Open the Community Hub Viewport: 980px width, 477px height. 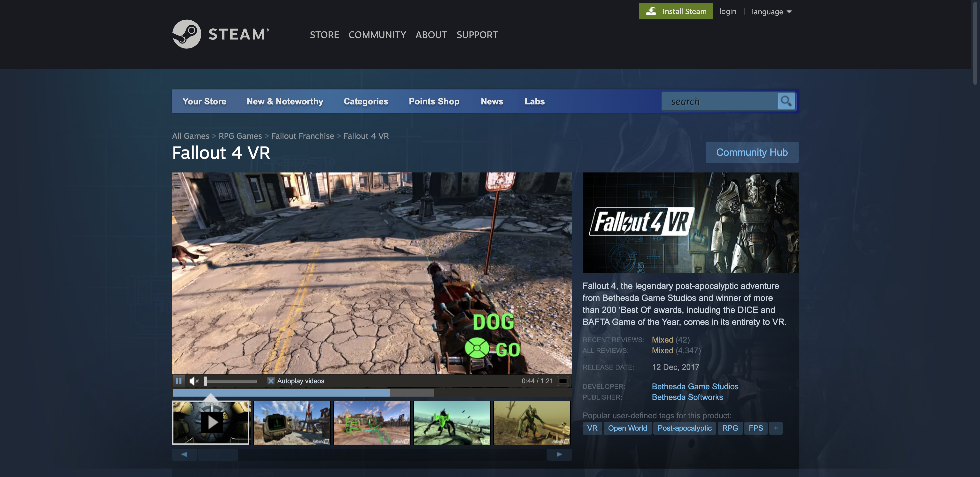click(x=752, y=152)
